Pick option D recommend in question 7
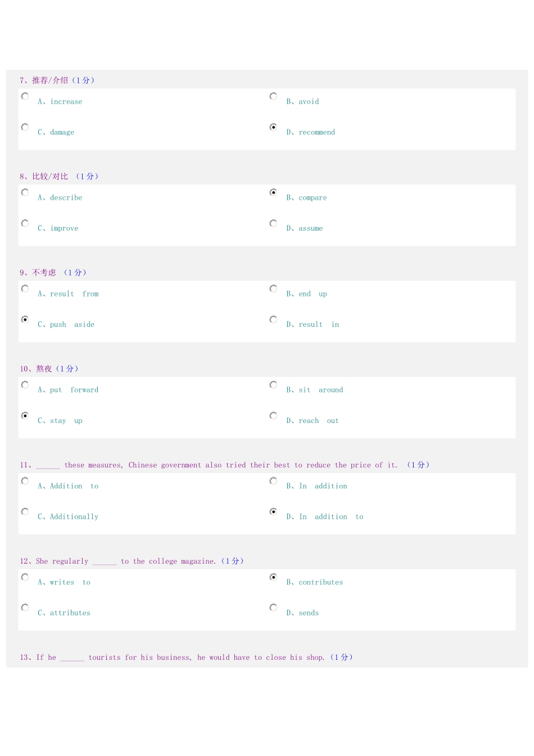 [x=273, y=127]
